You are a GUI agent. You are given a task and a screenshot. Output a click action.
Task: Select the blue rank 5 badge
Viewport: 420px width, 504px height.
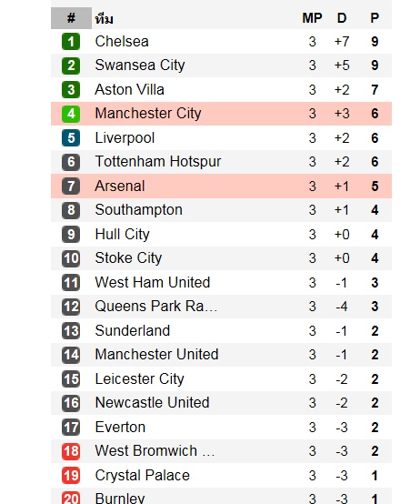[71, 138]
